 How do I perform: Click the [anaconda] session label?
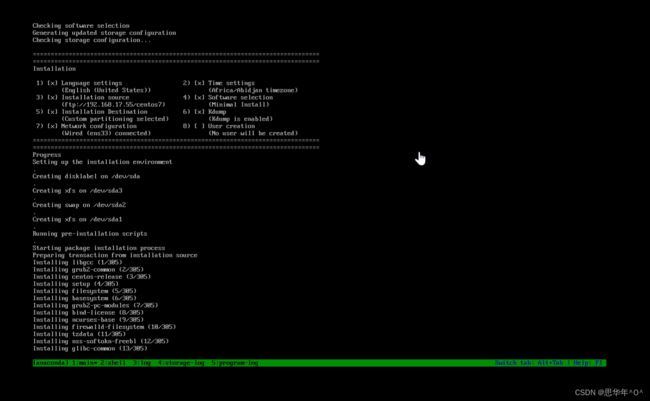click(51, 363)
